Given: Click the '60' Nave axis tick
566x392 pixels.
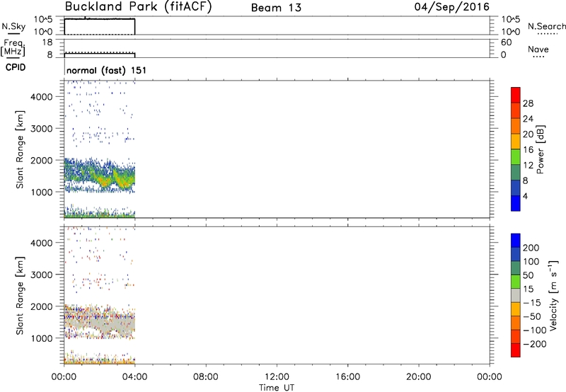Looking at the screenshot, I should click(x=506, y=42).
